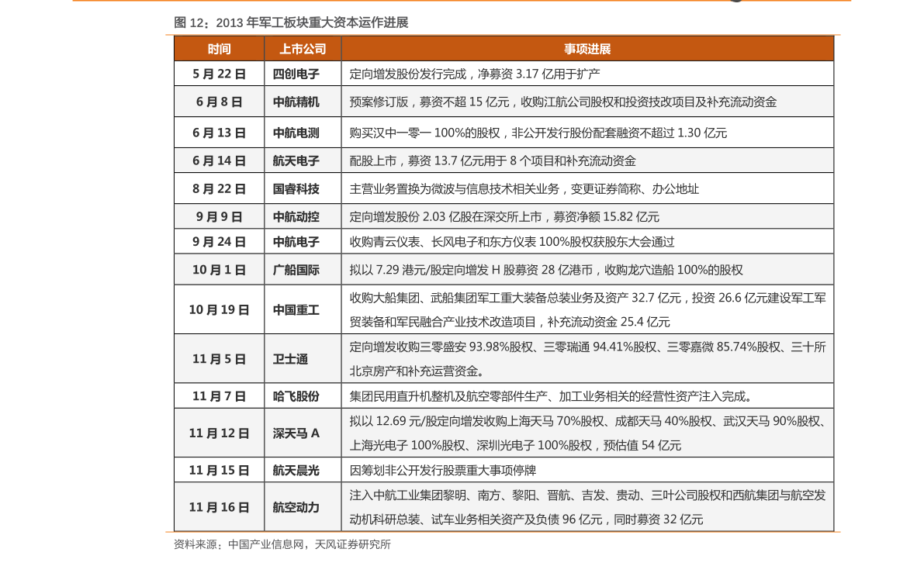Click the date cell 11月7日
924x566 pixels.
220,395
